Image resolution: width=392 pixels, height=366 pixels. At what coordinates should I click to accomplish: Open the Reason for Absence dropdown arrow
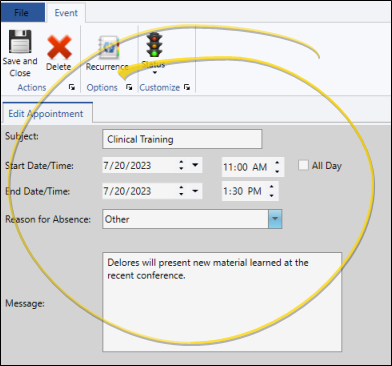tap(275, 219)
